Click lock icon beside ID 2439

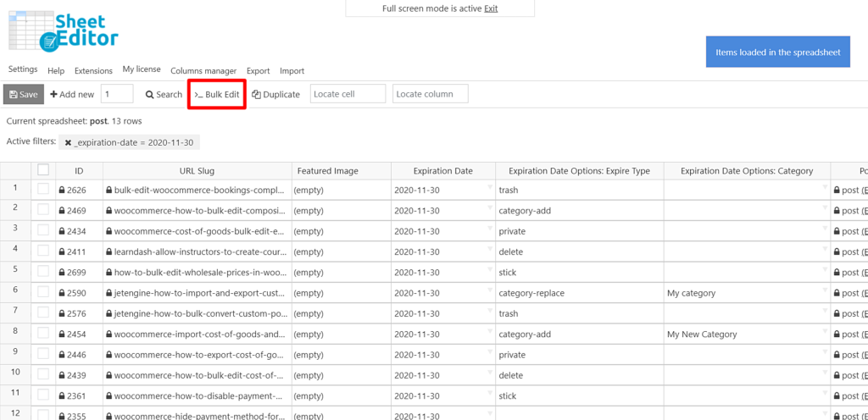tap(62, 375)
